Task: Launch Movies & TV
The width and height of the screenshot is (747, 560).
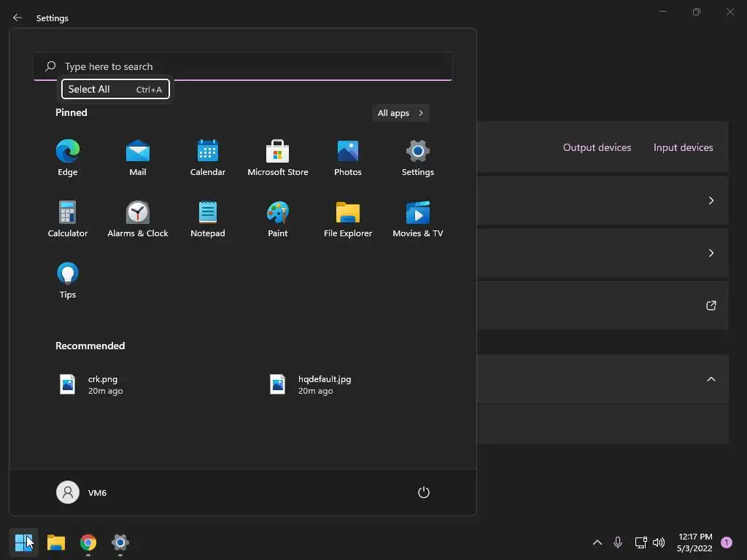Action: click(x=418, y=219)
